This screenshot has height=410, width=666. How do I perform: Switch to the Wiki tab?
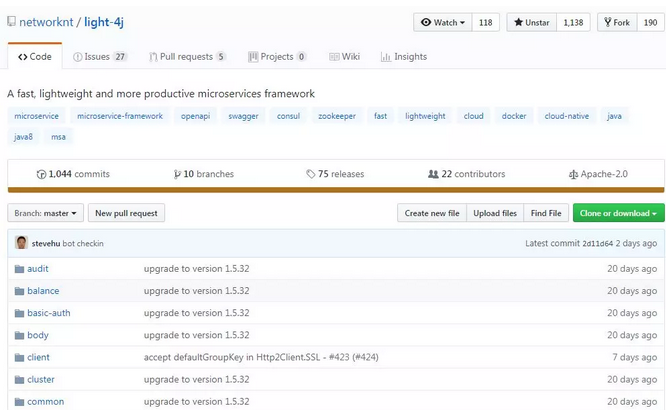pos(344,57)
